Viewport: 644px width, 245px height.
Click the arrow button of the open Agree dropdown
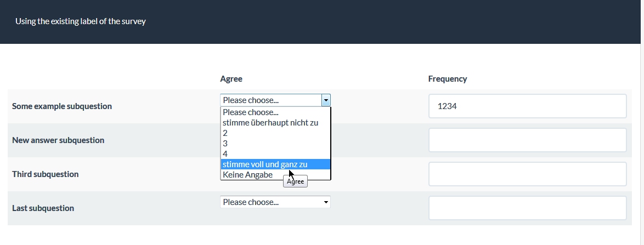[x=326, y=100]
